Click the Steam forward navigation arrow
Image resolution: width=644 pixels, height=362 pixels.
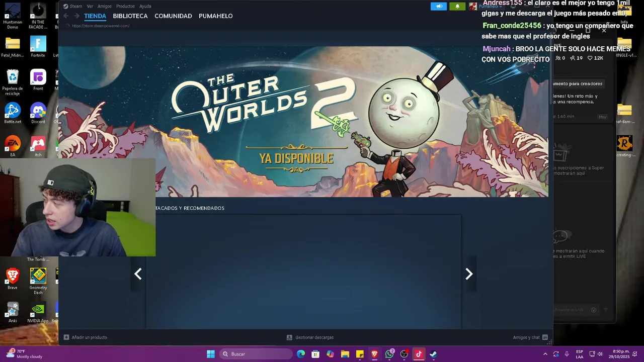[76, 16]
